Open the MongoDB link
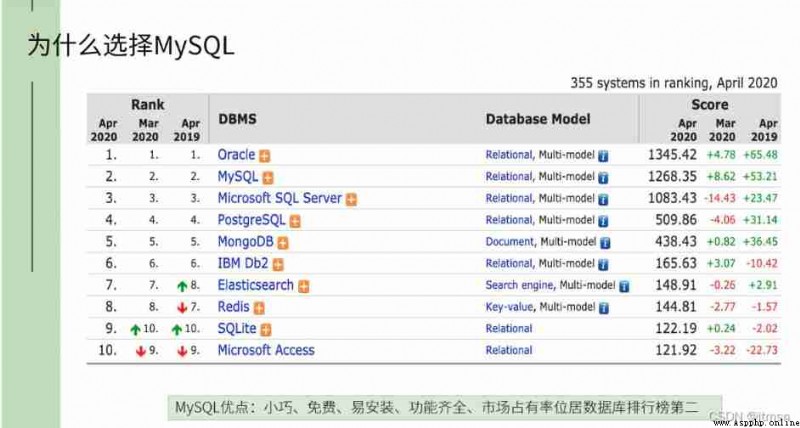 (245, 242)
